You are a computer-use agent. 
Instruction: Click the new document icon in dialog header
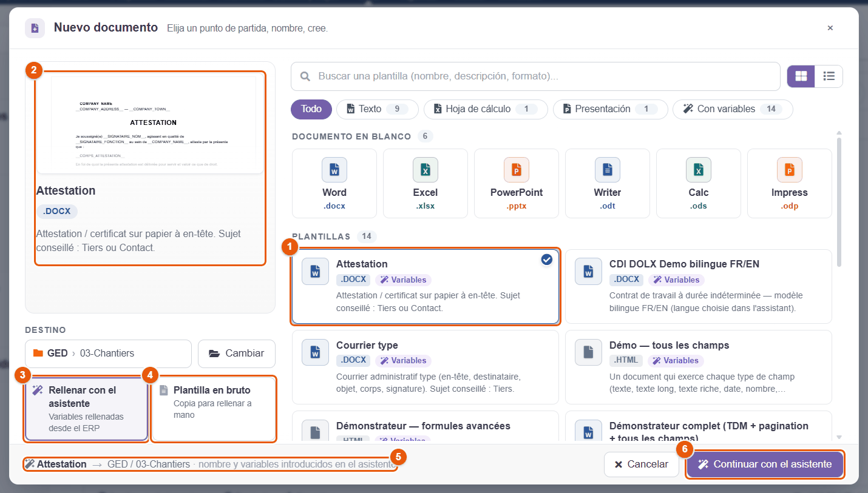click(x=35, y=28)
